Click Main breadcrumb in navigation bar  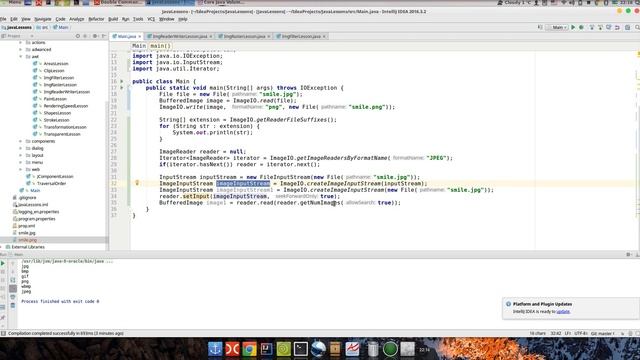(61, 27)
